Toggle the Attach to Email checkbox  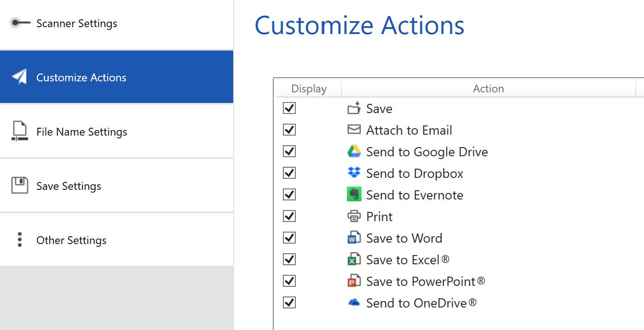click(x=289, y=130)
